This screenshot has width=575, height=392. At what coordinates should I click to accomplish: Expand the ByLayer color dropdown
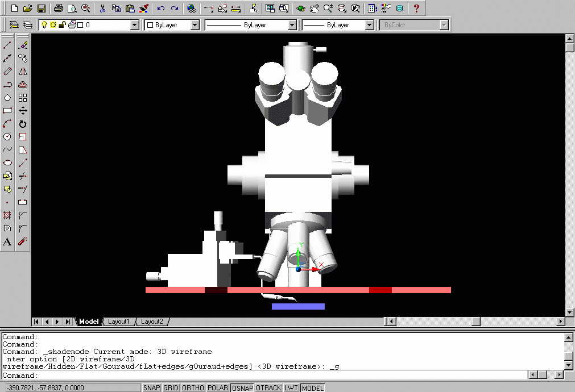point(195,25)
